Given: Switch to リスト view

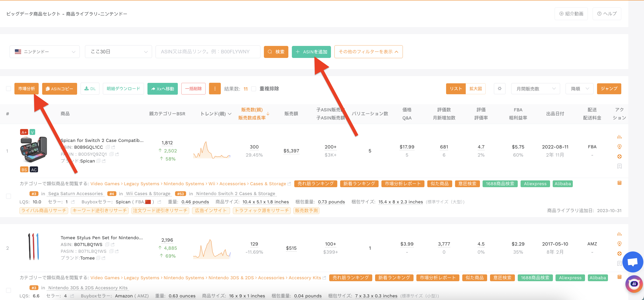Looking at the screenshot, I should click(456, 89).
